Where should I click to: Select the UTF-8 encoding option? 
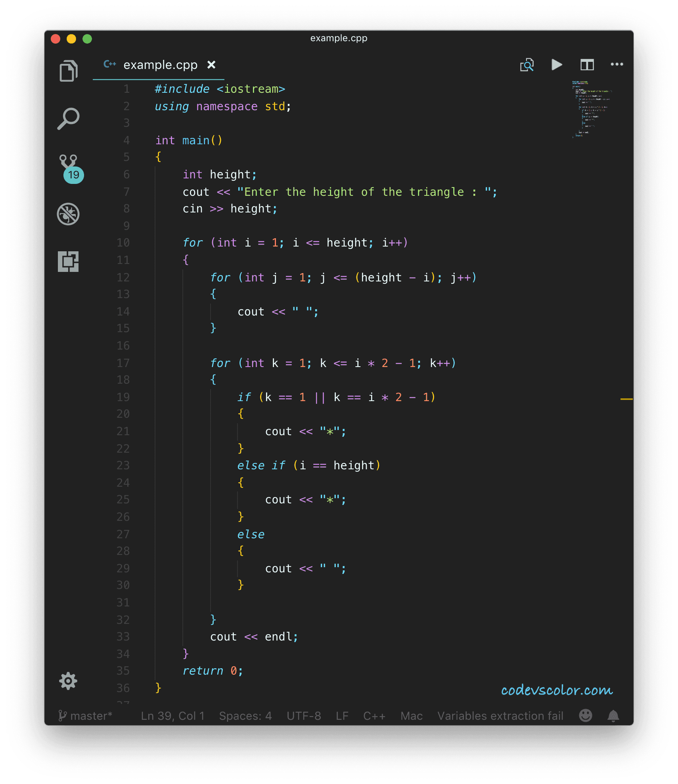[304, 716]
